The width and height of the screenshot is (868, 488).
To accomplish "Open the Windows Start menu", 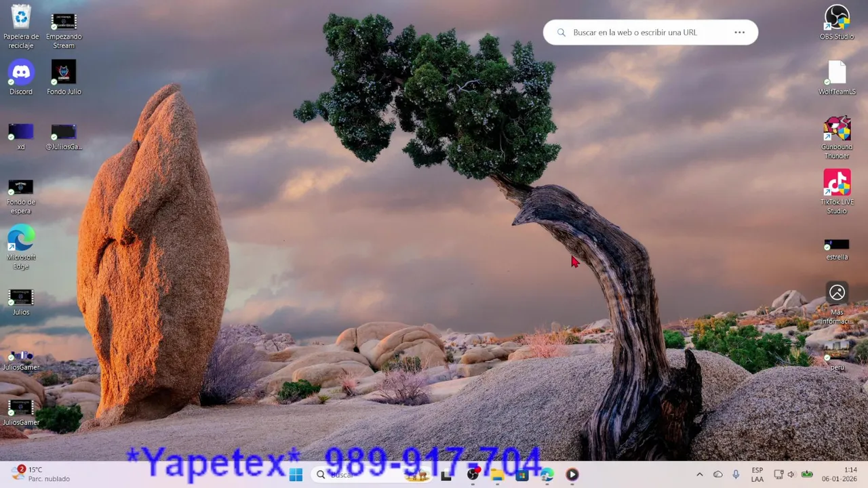I will pos(296,475).
